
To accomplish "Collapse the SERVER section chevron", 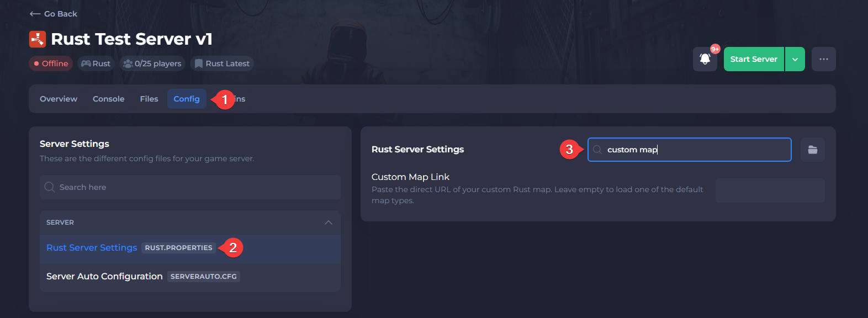I will (329, 222).
